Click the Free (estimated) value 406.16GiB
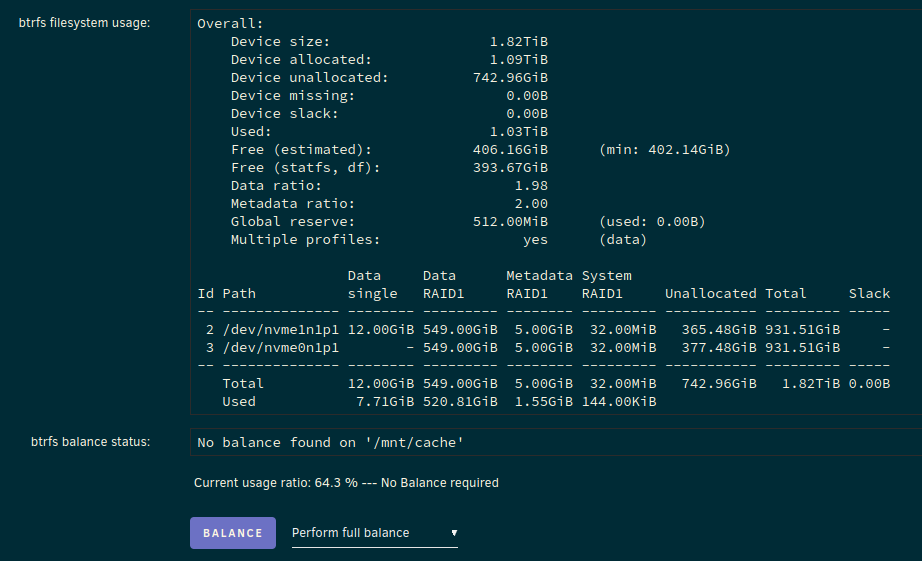 click(x=510, y=149)
